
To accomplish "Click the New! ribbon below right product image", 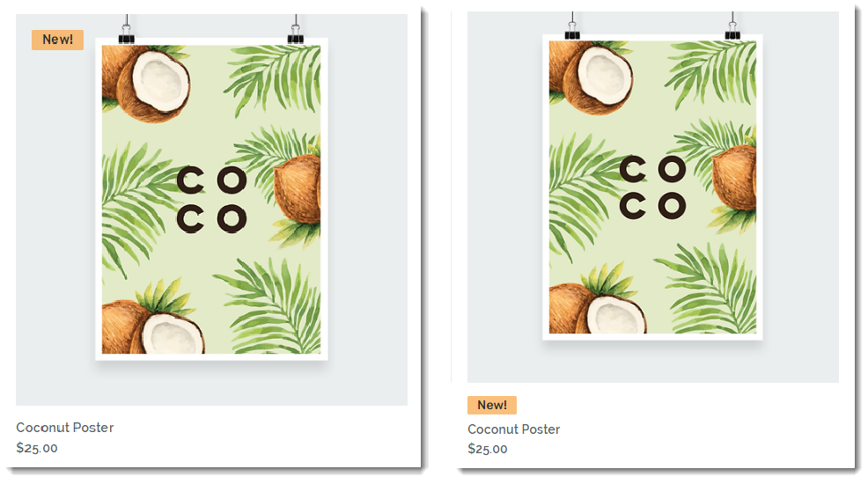I will [x=491, y=405].
